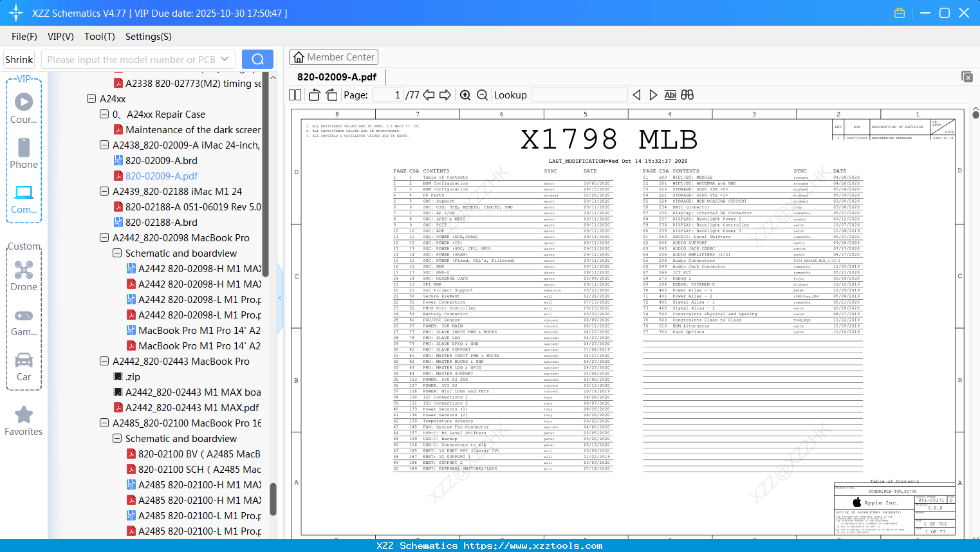Click the X1798 MLB heading in the schematic
Image resolution: width=980 pixels, height=552 pixels.
tap(609, 140)
